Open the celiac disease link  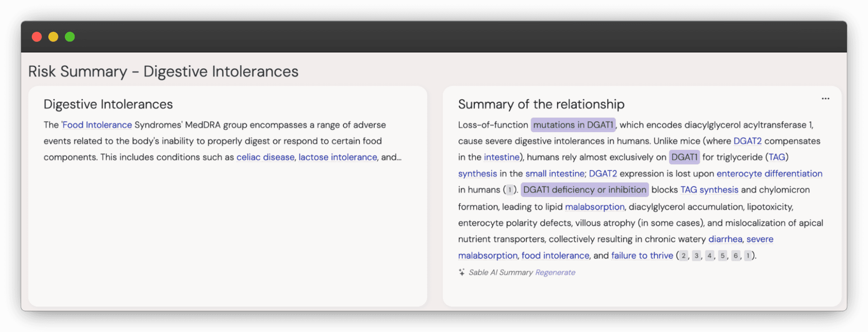[x=265, y=157]
